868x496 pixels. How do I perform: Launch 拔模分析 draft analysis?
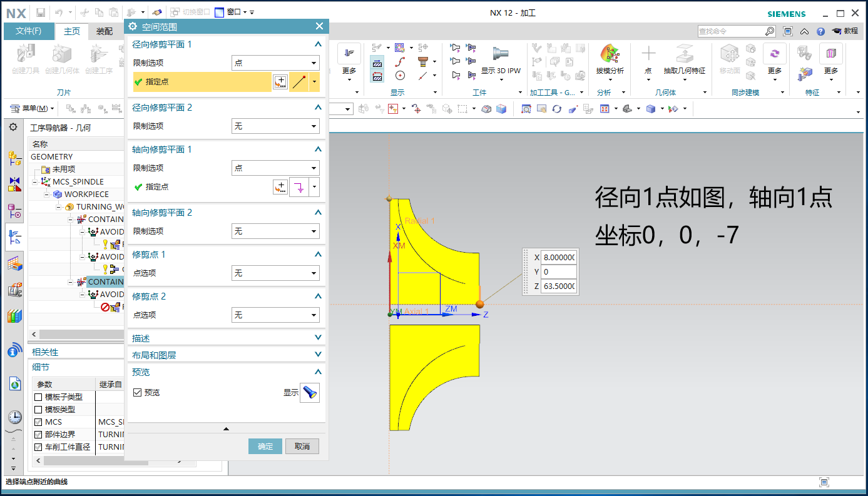(610, 61)
